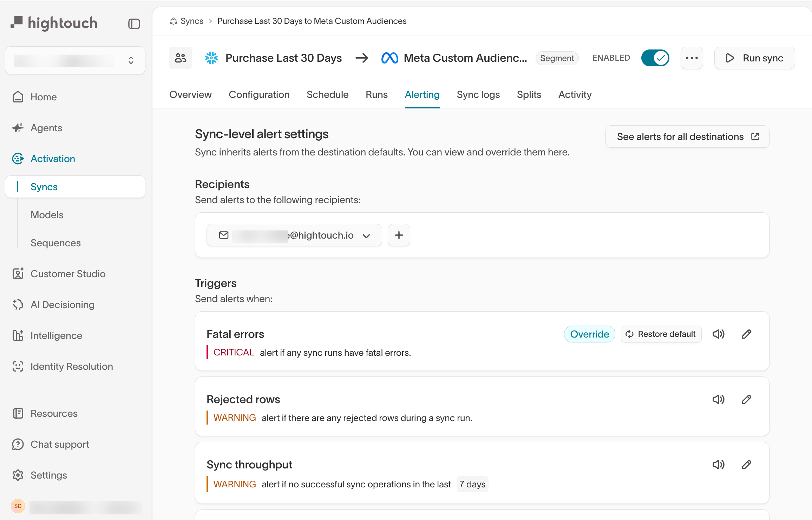This screenshot has width=812, height=520.
Task: Click Meta Custom Audiences destination name
Action: point(465,58)
